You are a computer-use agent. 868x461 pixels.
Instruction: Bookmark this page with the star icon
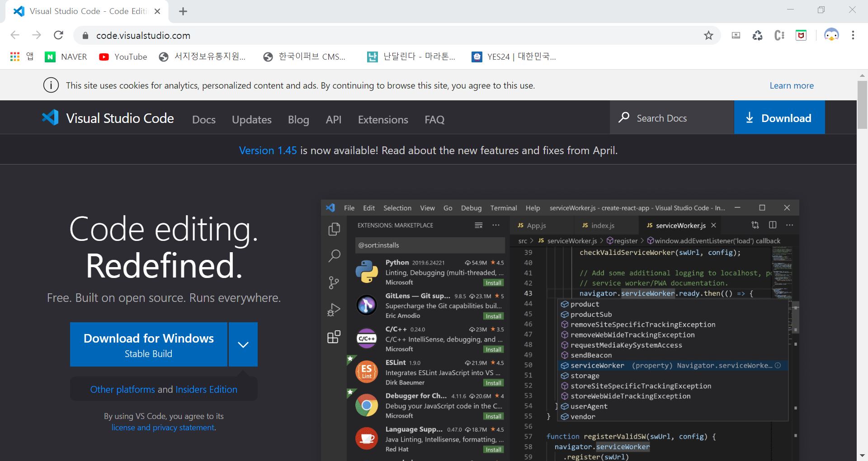coord(708,35)
